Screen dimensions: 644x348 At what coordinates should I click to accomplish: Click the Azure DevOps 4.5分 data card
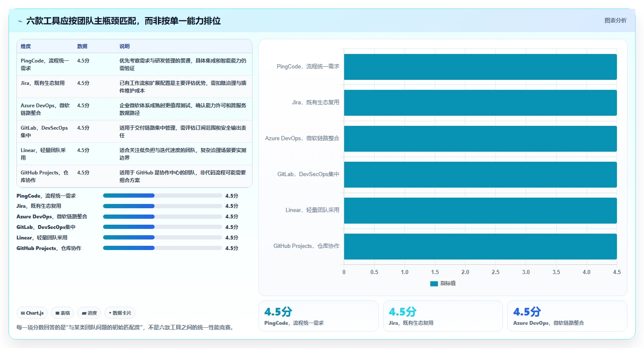(x=567, y=316)
